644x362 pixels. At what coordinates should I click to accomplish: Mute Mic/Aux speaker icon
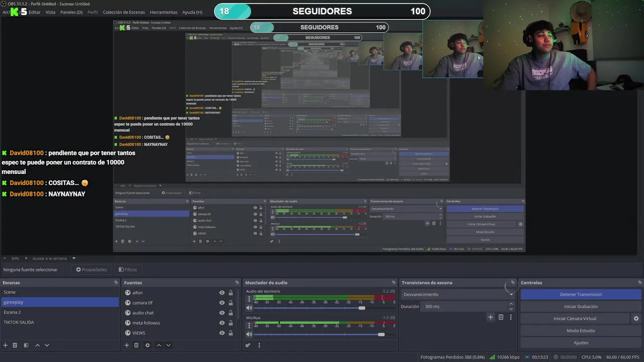pos(249,334)
